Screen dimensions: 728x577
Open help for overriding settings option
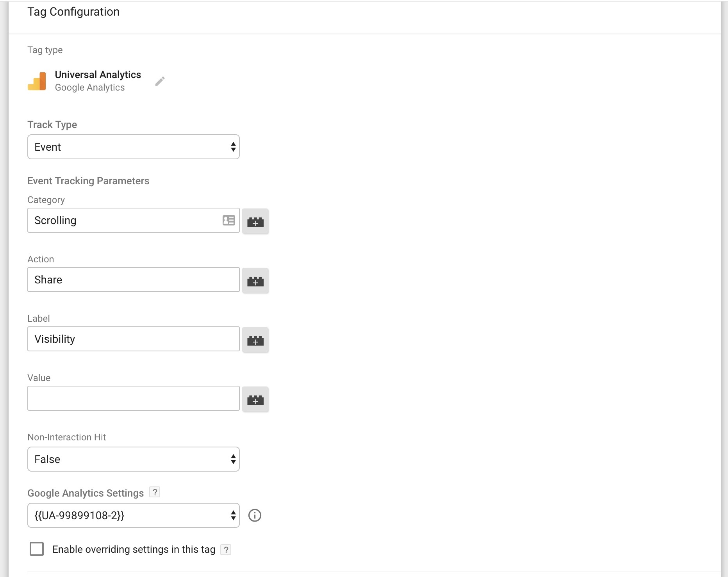pyautogui.click(x=226, y=550)
